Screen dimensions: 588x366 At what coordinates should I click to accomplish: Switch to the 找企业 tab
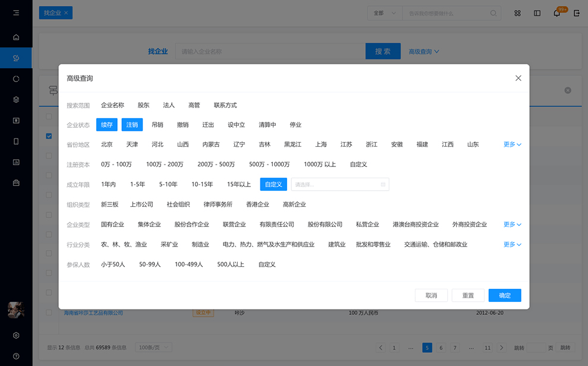[52, 13]
